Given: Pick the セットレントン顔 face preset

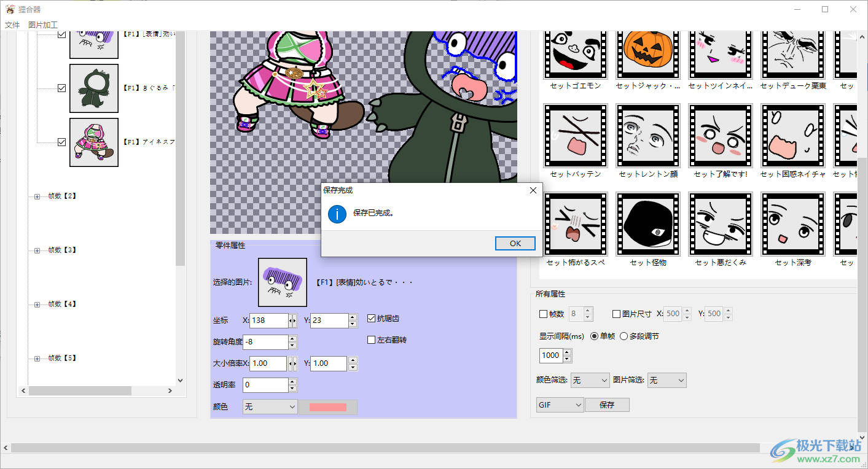Looking at the screenshot, I should pyautogui.click(x=648, y=136).
